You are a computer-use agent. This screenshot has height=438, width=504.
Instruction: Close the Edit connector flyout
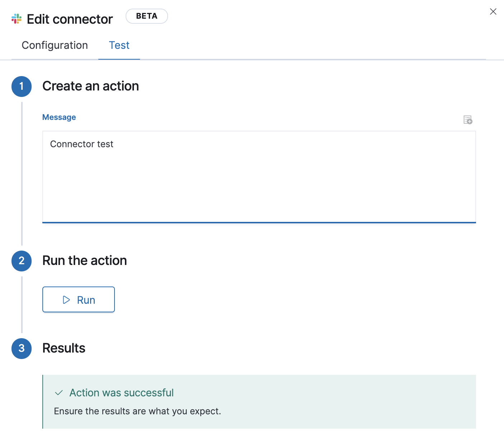click(493, 12)
